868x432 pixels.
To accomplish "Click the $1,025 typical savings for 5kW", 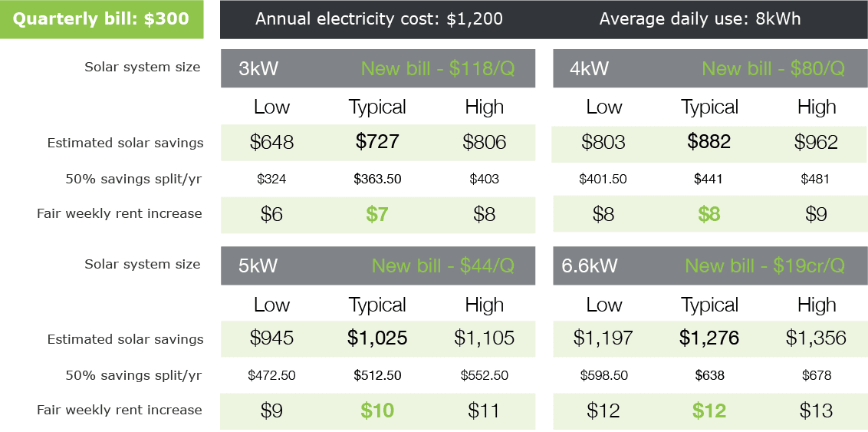I will click(x=377, y=338).
